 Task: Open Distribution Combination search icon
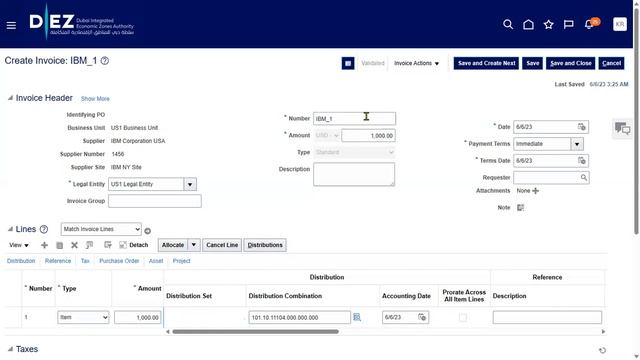click(357, 317)
